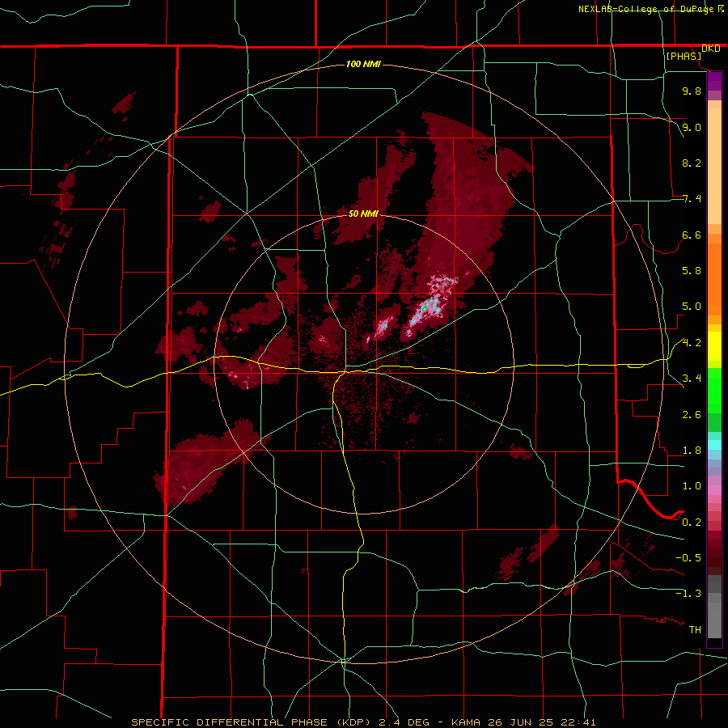The width and height of the screenshot is (728, 728).
Task: Click the DKD product label above the scale
Action: 711,49
